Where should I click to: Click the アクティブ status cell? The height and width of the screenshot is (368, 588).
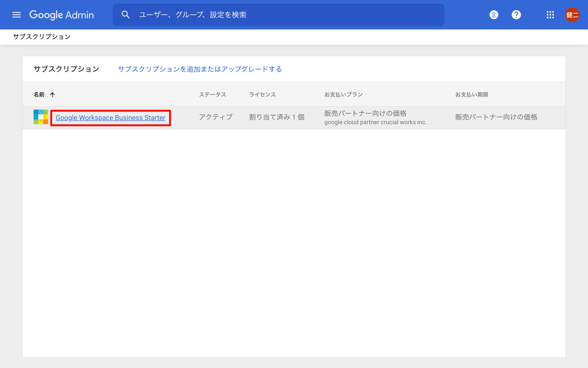coord(216,117)
